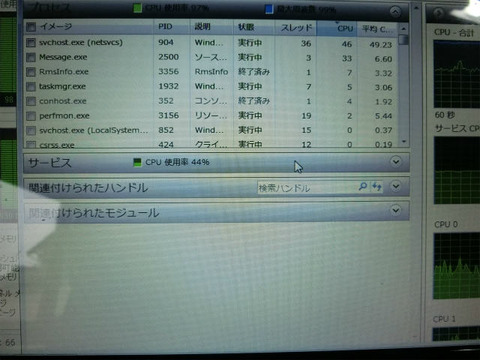The image size is (480, 360).
Task: Collapse the プロセス section chevron
Action: (x=395, y=12)
